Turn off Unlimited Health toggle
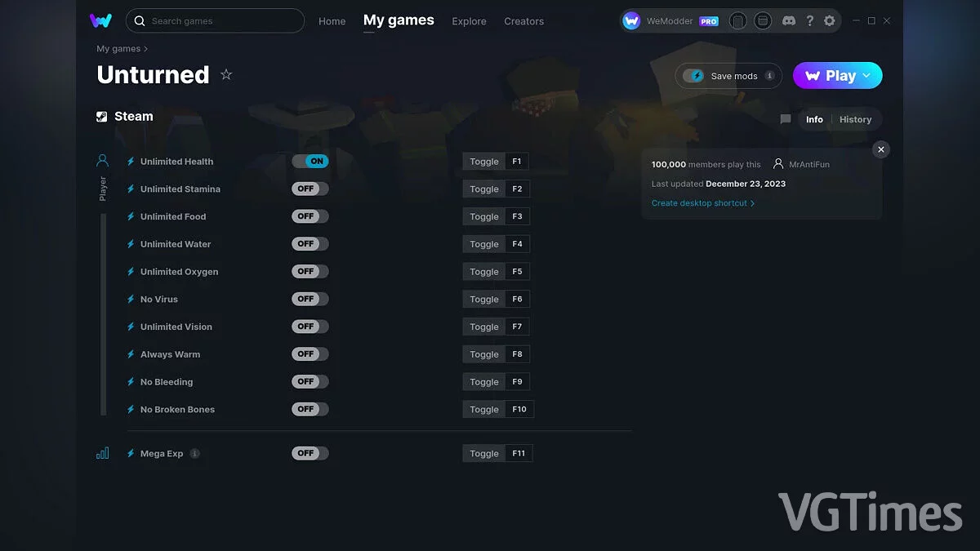The width and height of the screenshot is (980, 551). tap(310, 161)
